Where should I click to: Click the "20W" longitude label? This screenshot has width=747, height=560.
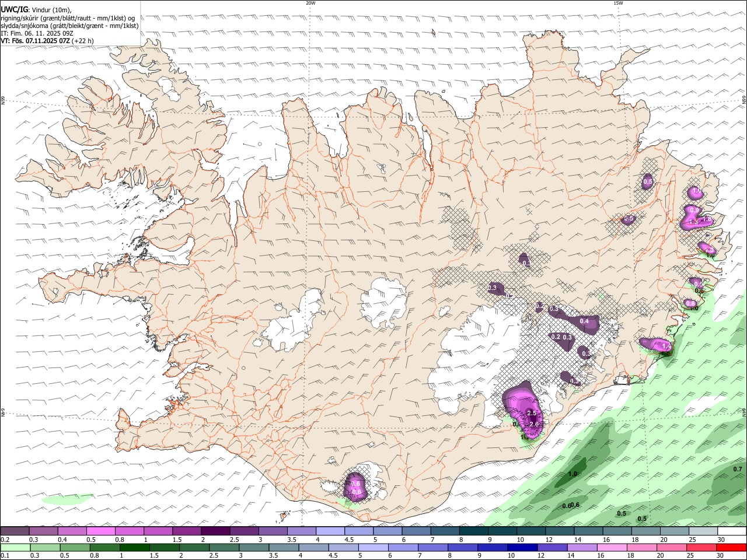pos(310,3)
